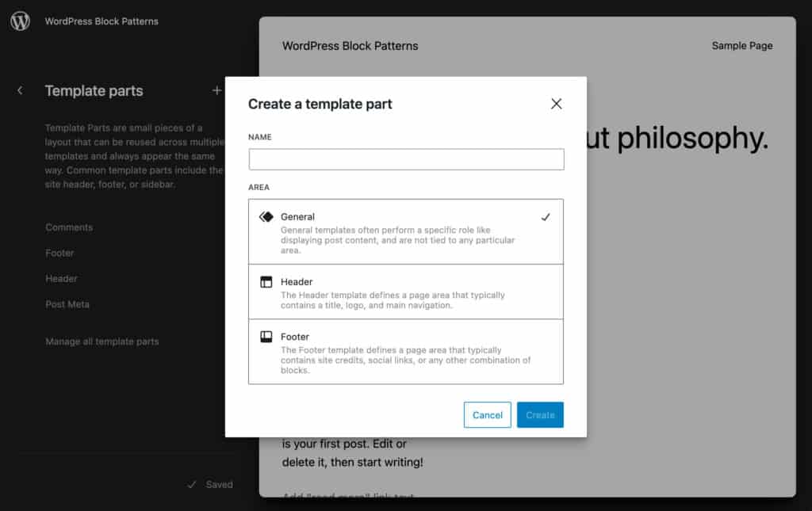Click the back chevron beside Template parts
Viewport: 812px width, 511px height.
tap(20, 90)
